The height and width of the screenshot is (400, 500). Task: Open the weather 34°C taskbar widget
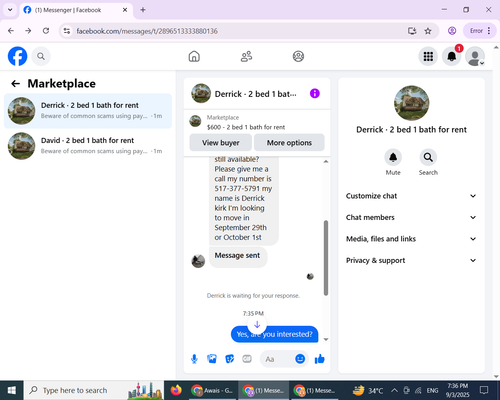368,390
